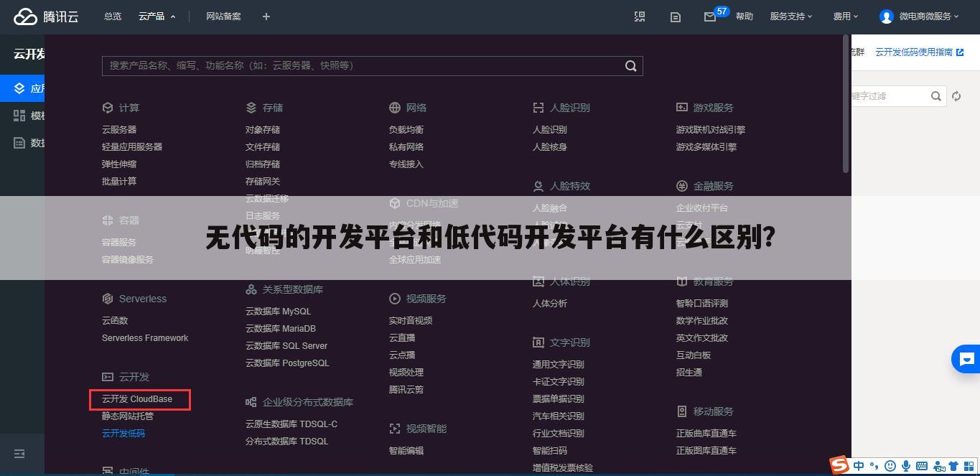Viewport: 980px width, 476px height.
Task: Click the 网络 (Network) globe icon
Action: (394, 107)
